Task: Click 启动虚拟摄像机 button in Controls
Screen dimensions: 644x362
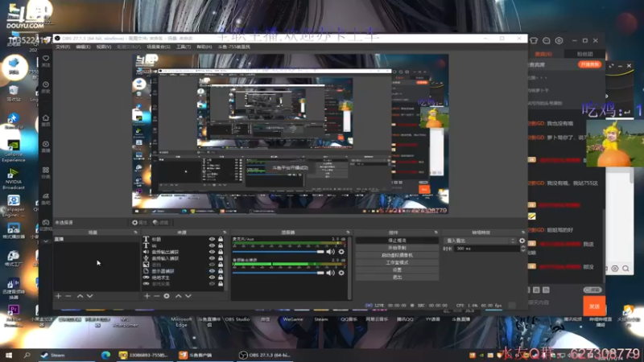Action: click(x=397, y=255)
